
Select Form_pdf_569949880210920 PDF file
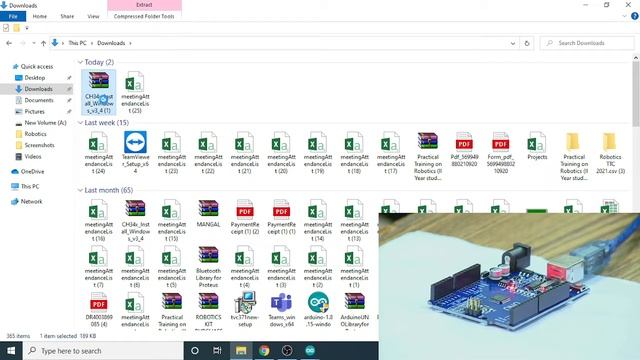click(x=501, y=153)
